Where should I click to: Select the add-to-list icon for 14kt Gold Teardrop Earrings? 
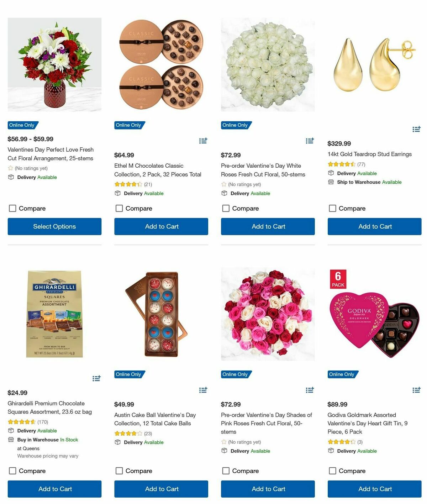tap(416, 129)
